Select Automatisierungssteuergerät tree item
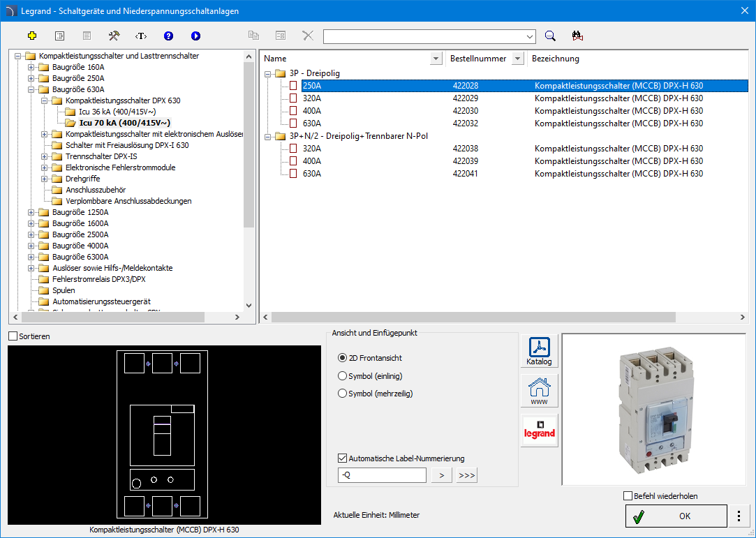The image size is (756, 538). [102, 301]
